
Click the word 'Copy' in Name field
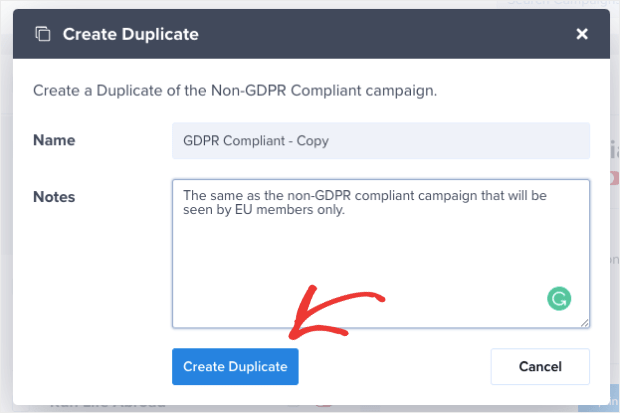tap(313, 141)
